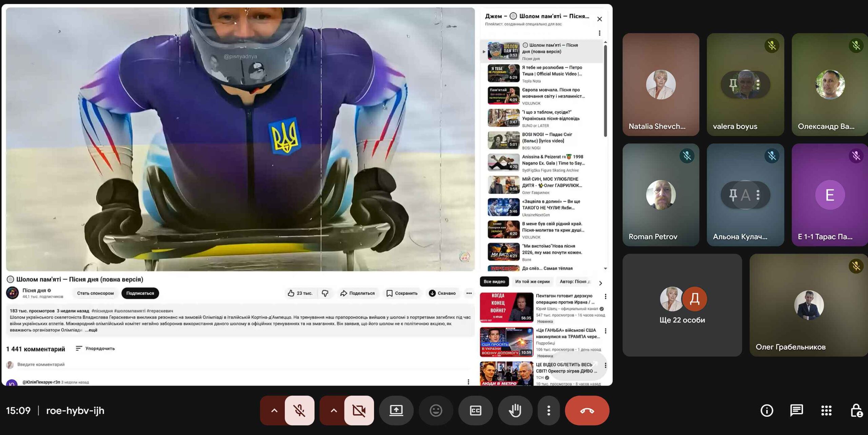Pin Альона Кулач tile
This screenshot has width=868, height=435.
point(733,195)
